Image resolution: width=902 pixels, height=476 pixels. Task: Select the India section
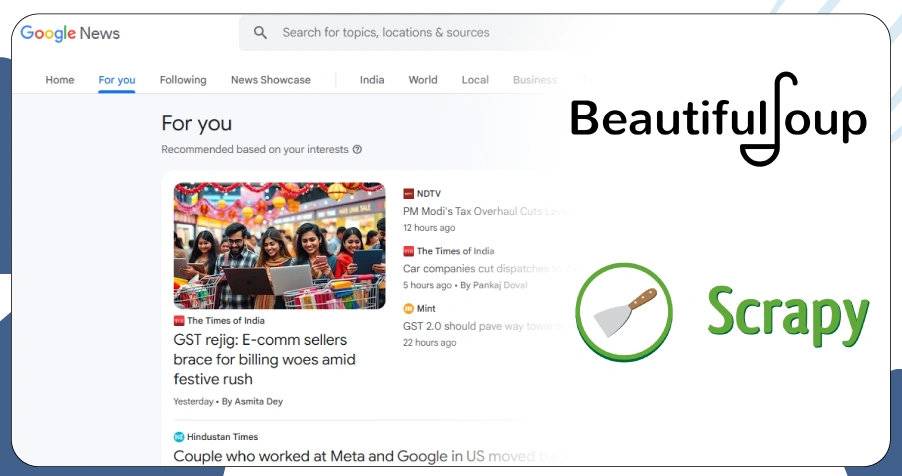tap(372, 80)
